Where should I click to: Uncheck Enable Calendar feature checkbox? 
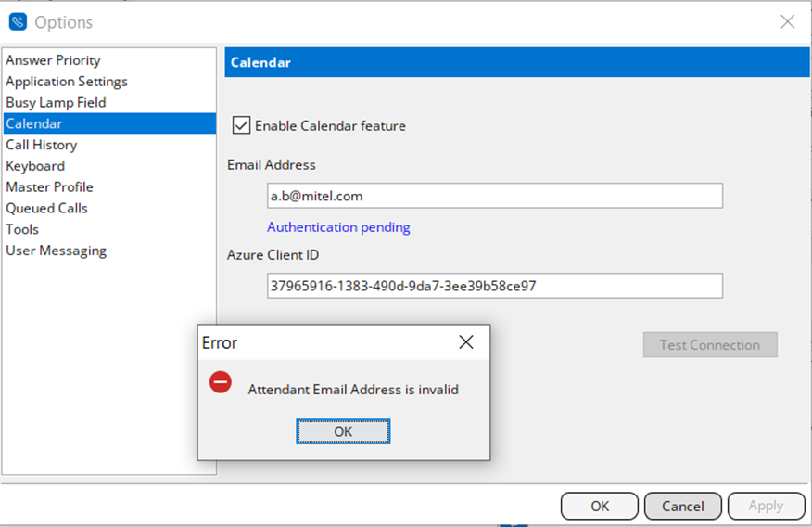pos(241,125)
